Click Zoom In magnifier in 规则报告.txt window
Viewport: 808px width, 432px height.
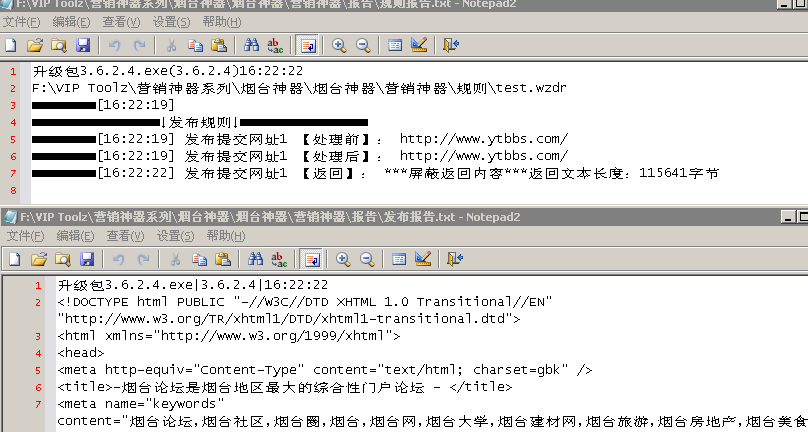click(x=339, y=45)
